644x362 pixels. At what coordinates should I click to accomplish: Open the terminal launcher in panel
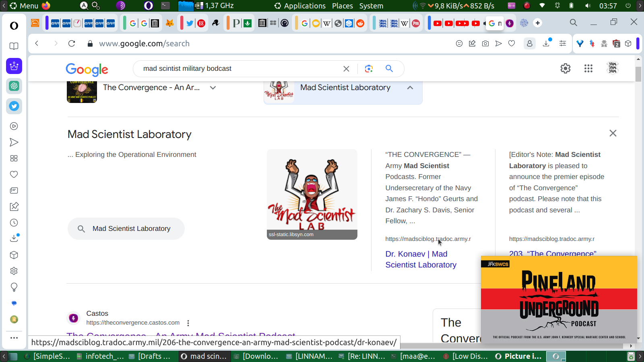coord(165,6)
